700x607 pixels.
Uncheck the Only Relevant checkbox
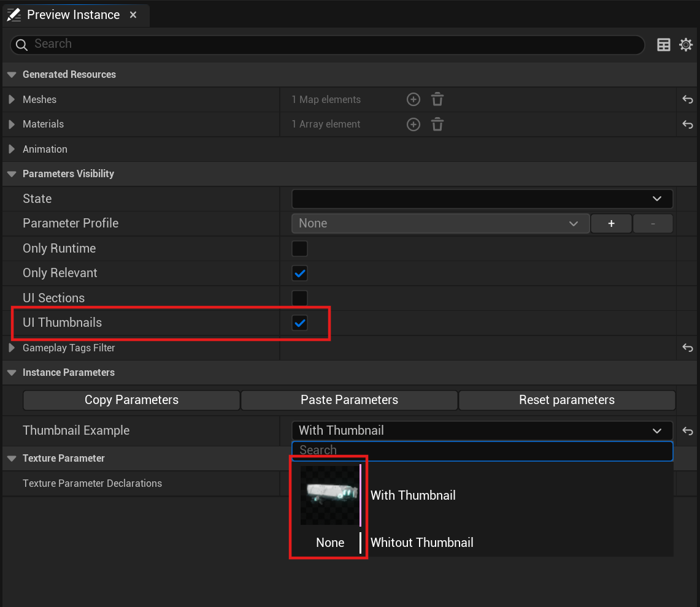(299, 273)
